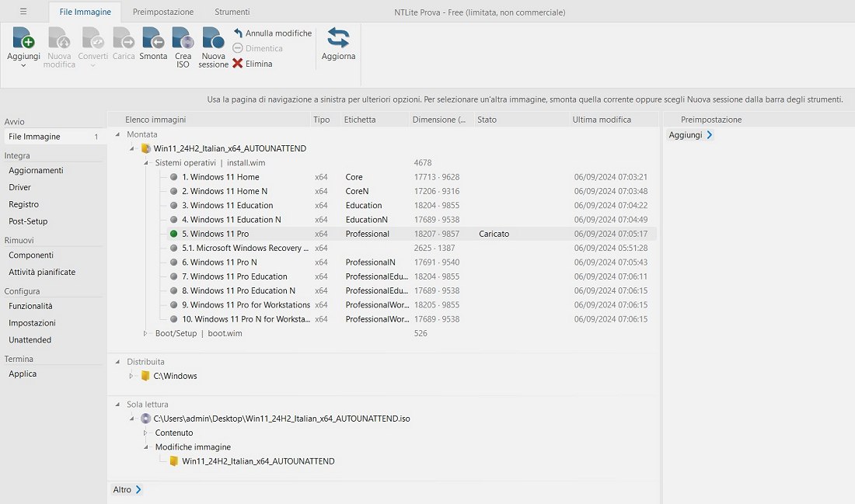Screen dimensions: 855x504
Task: Click folder icon under Modifiche immagine
Action: (x=174, y=461)
